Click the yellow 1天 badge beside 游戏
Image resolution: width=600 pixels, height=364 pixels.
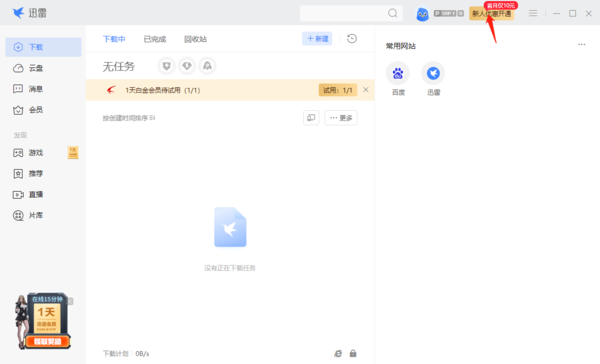click(x=73, y=152)
